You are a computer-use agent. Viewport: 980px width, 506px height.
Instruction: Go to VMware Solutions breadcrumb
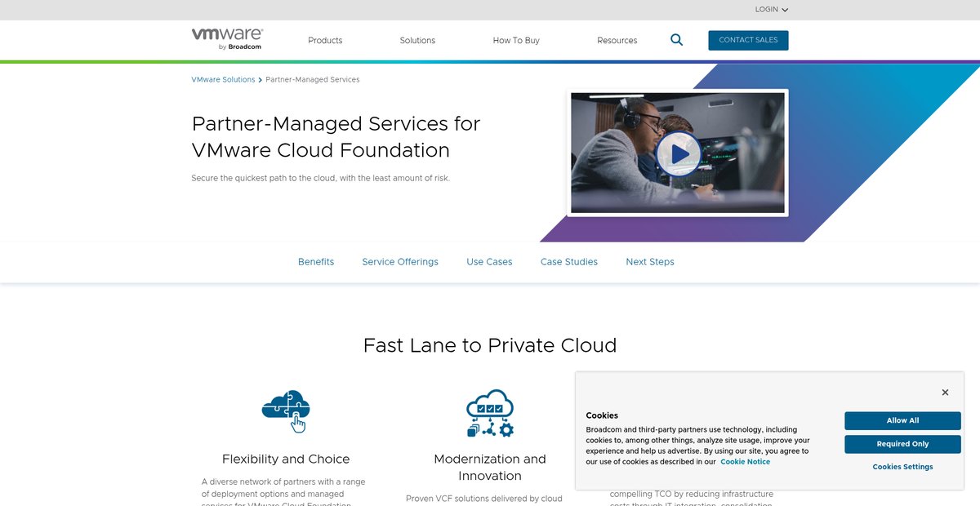click(223, 80)
